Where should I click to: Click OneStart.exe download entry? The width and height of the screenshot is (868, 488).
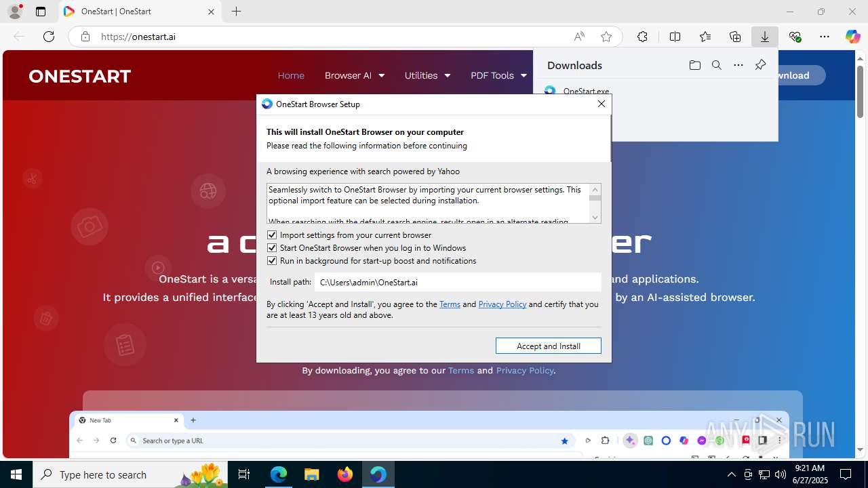[586, 91]
